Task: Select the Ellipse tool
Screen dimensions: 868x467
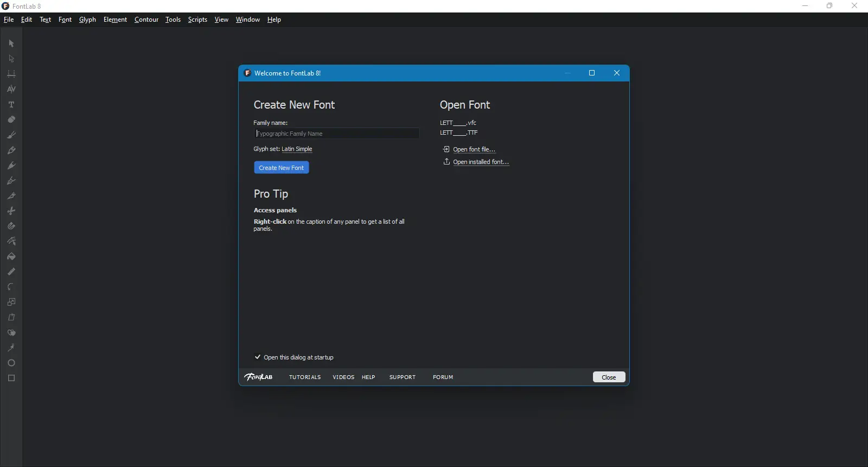Action: [x=11, y=363]
